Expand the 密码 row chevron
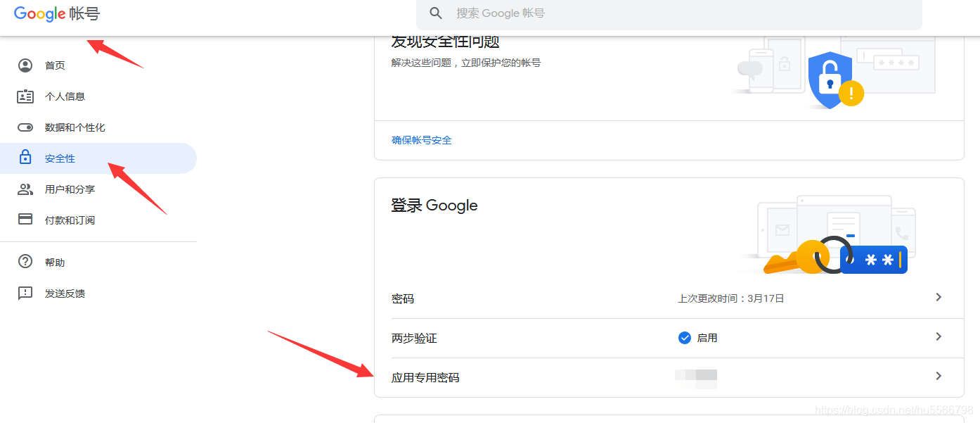Viewport: 980px width, 423px height. (939, 297)
